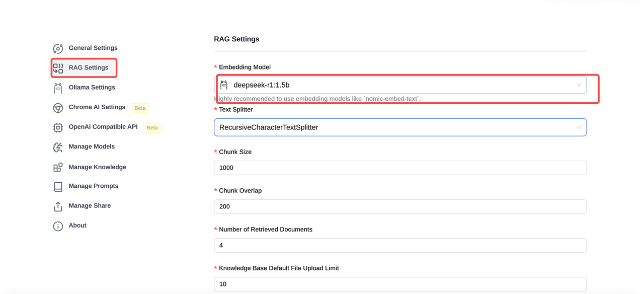This screenshot has width=644, height=294.
Task: Click the Chunk Size input field
Action: tap(400, 168)
